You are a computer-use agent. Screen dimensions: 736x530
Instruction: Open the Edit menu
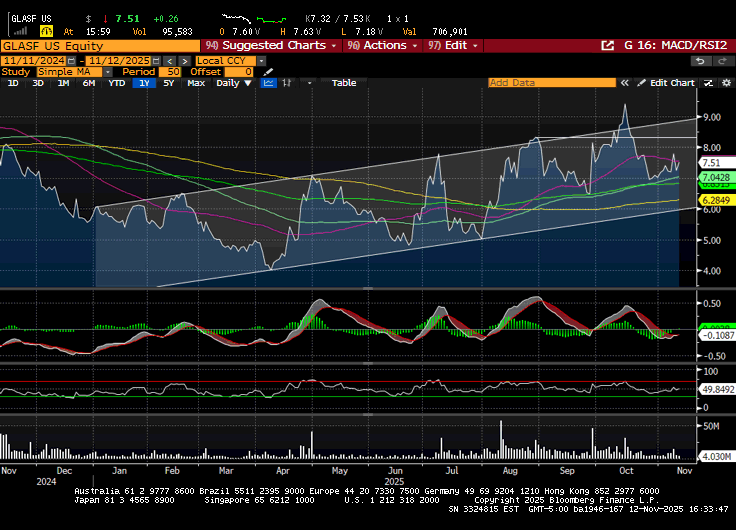click(x=452, y=46)
